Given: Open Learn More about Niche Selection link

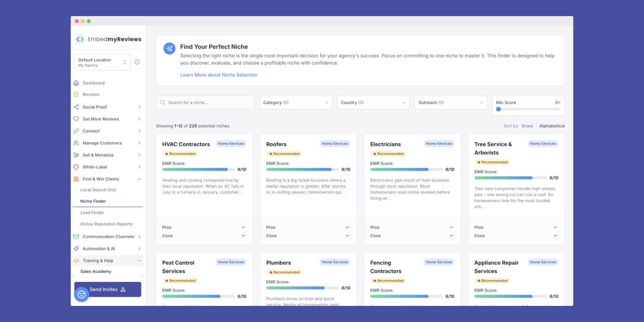Looking at the screenshot, I should click(x=219, y=75).
